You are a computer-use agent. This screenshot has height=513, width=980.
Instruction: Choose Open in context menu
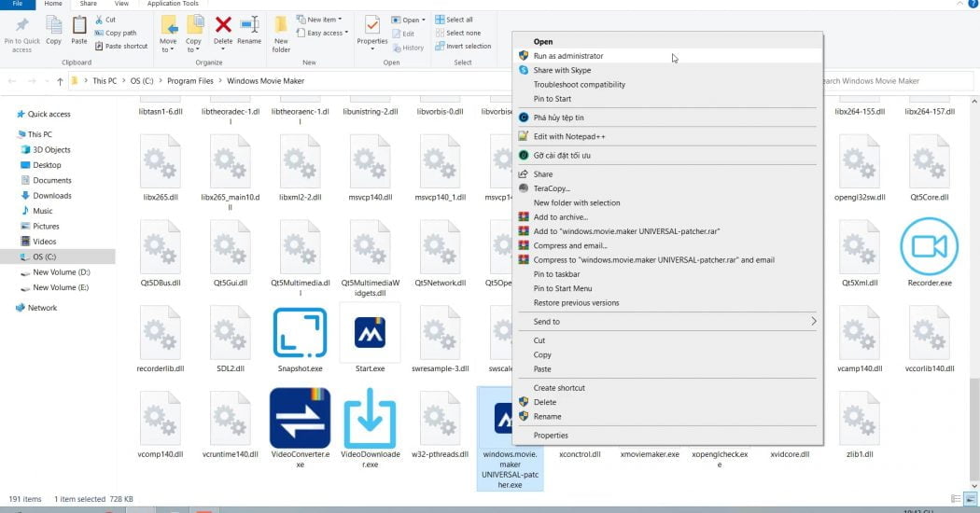pos(667,42)
